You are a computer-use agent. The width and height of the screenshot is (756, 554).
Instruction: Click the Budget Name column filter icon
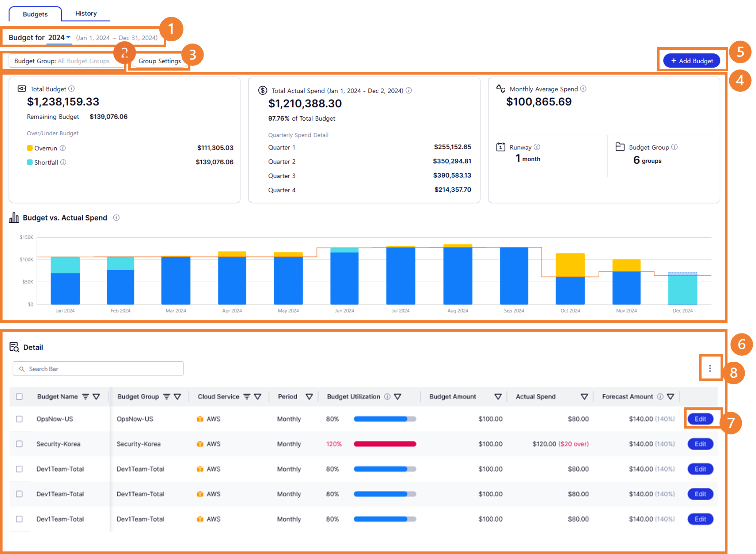pos(86,397)
